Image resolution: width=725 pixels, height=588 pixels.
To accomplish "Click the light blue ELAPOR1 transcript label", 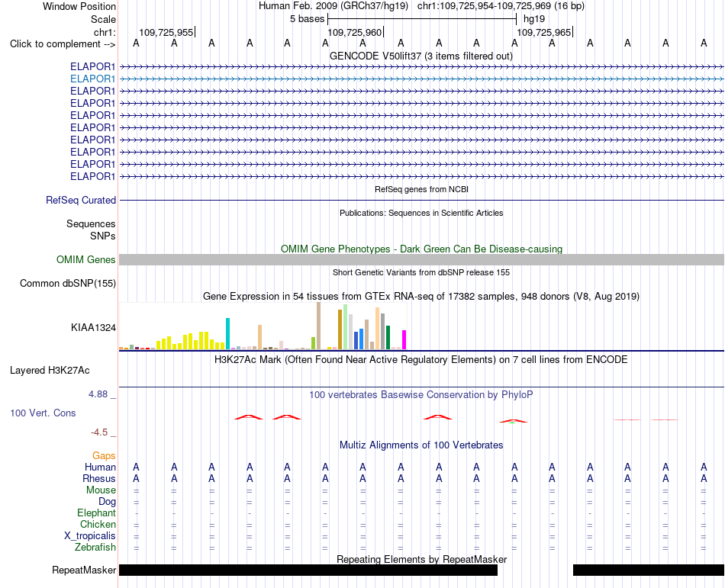I will [x=92, y=79].
